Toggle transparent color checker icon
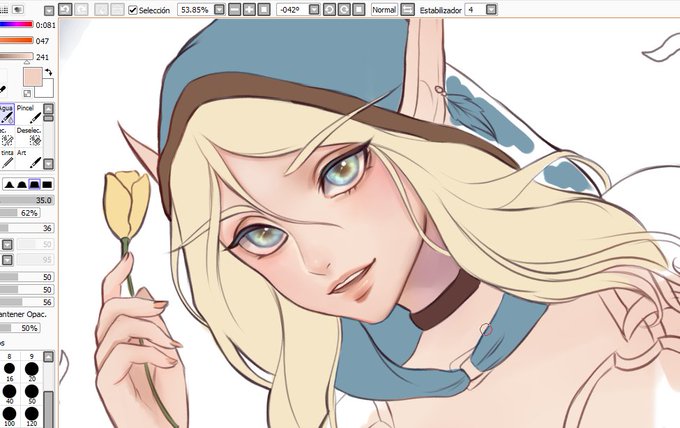The width and height of the screenshot is (680, 428). click(27, 93)
